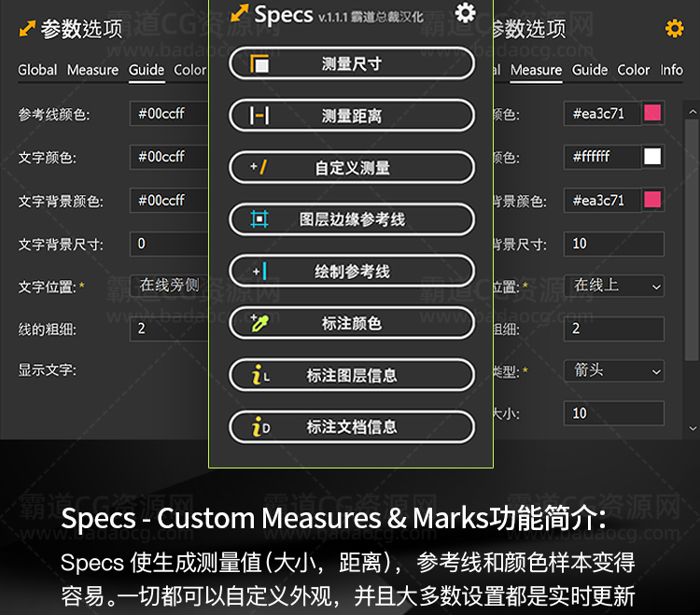Click the pink swatch beside background color #ea3c71
The image size is (700, 615).
pyautogui.click(x=652, y=200)
